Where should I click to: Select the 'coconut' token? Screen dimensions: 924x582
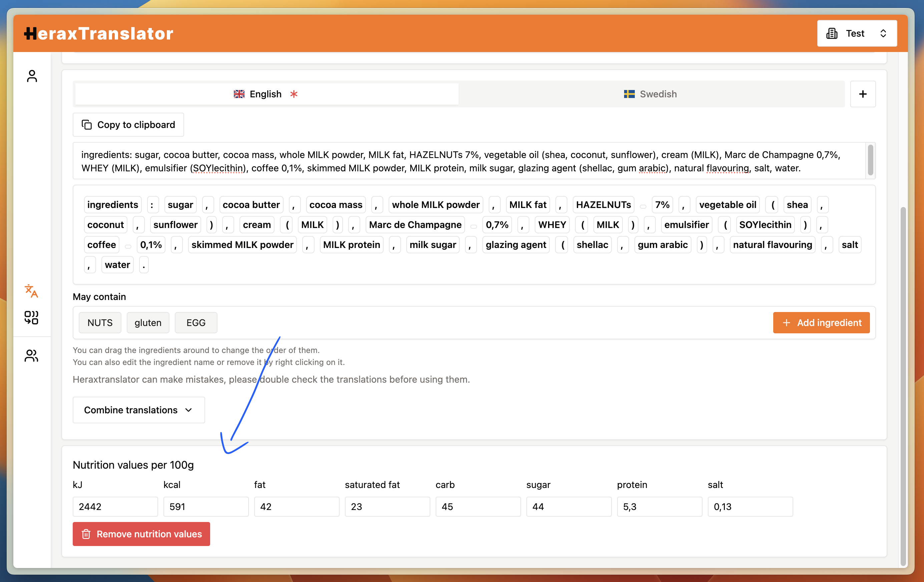tap(105, 225)
